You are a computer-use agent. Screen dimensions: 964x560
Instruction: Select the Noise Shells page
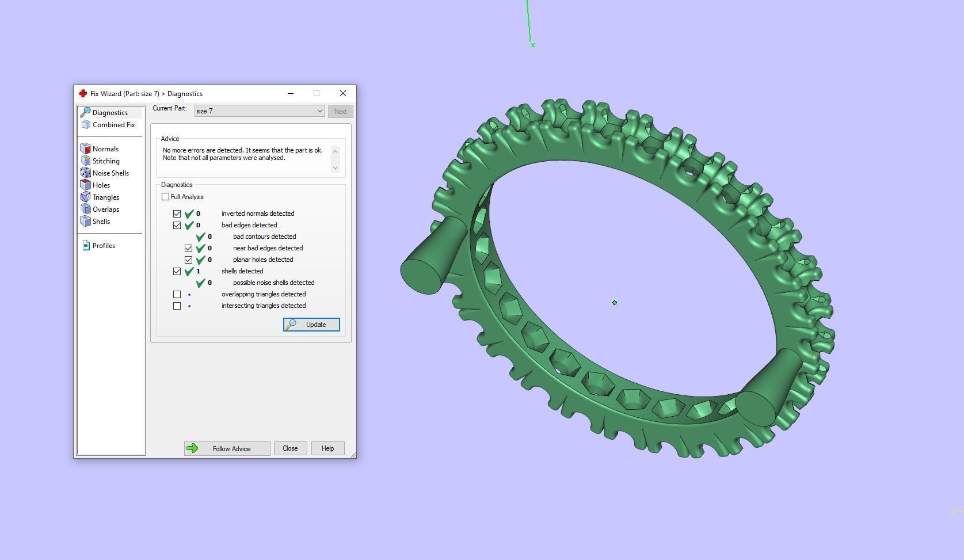click(x=111, y=173)
